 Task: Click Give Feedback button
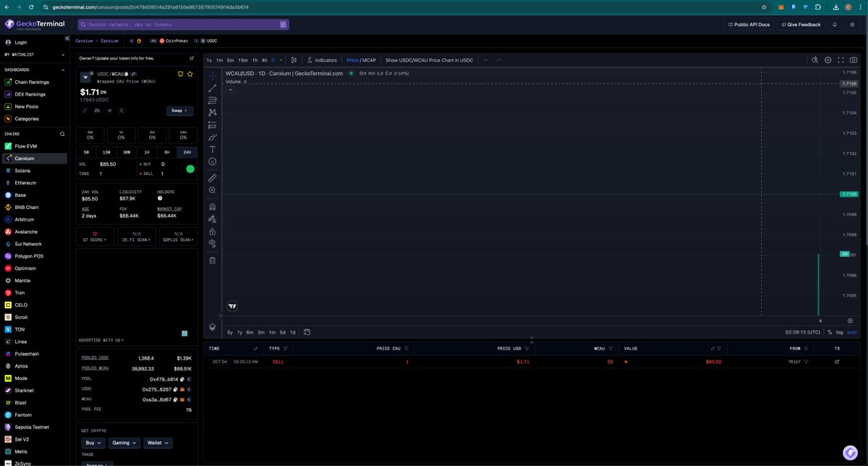[x=801, y=25]
